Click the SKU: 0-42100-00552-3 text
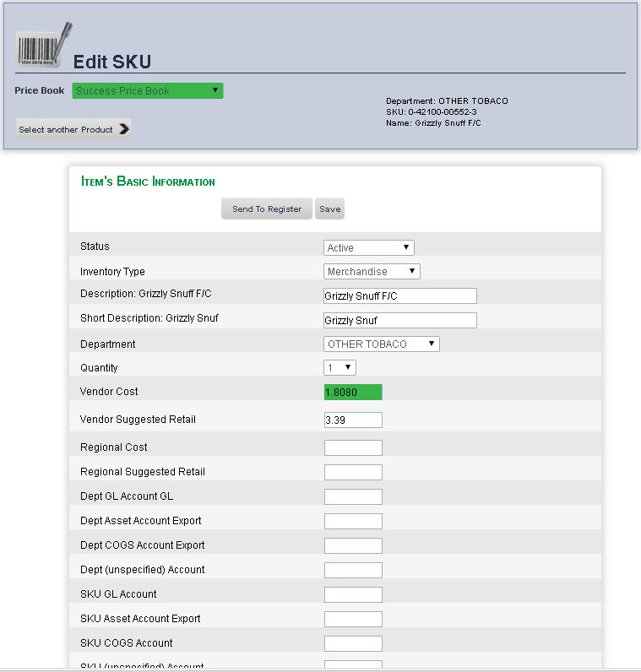The height and width of the screenshot is (672, 641). tap(432, 111)
